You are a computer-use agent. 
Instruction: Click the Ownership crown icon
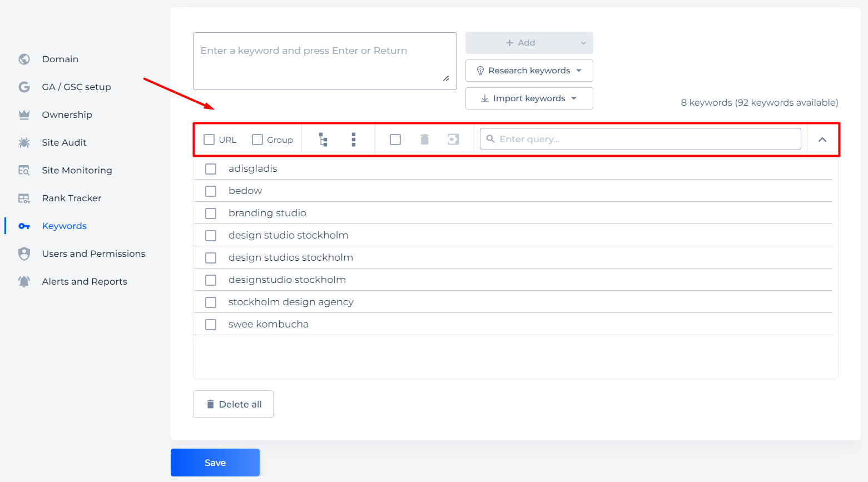[x=24, y=115]
